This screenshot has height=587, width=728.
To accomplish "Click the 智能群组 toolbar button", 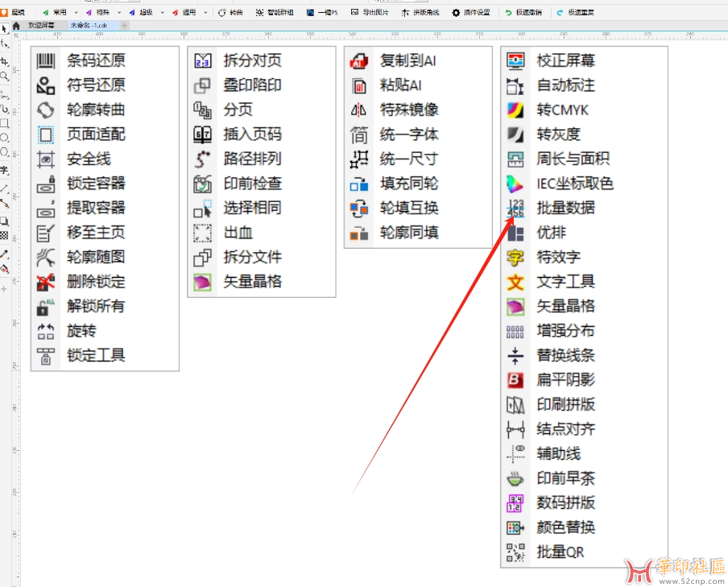I will 275,13.
